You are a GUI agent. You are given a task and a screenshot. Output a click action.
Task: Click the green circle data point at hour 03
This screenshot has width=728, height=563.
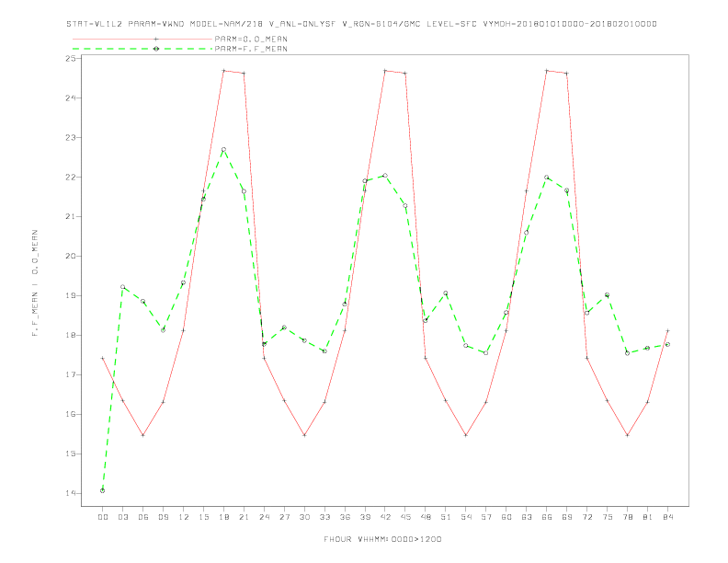point(122,287)
